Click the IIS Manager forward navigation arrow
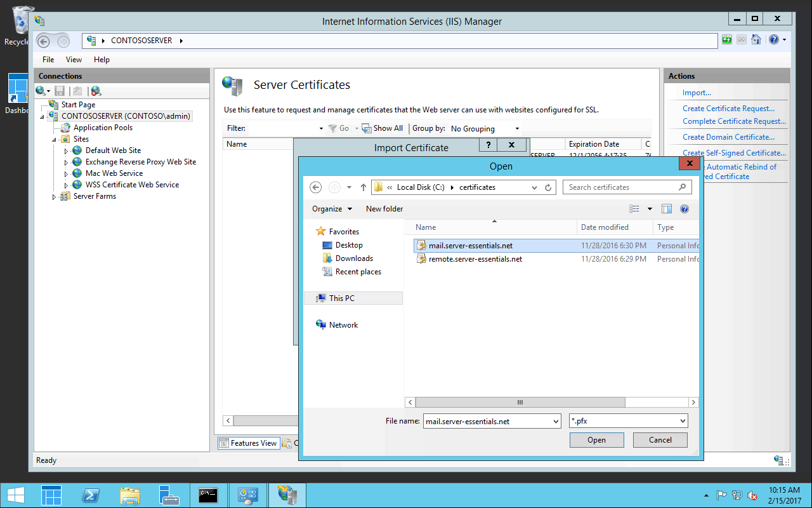The width and height of the screenshot is (812, 508). pyautogui.click(x=63, y=41)
